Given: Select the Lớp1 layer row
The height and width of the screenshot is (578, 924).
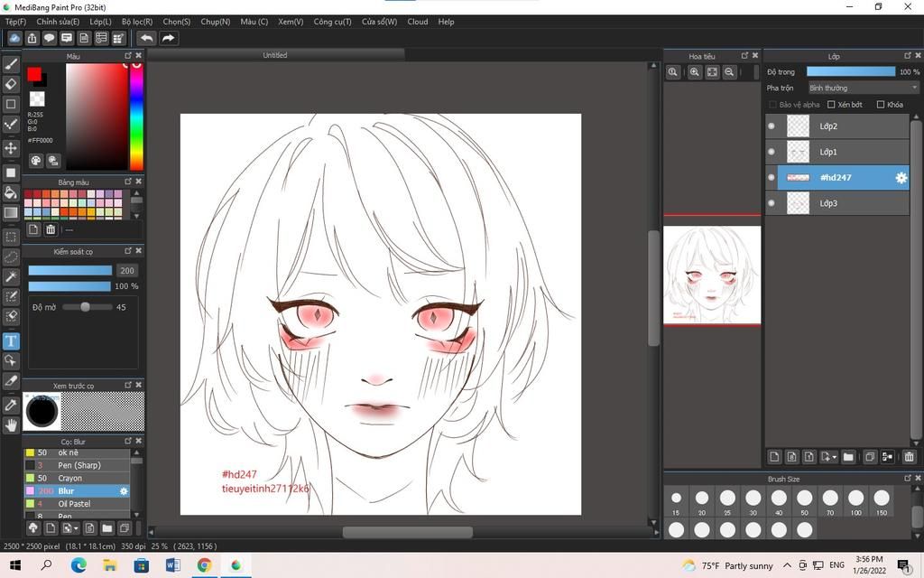Looking at the screenshot, I should 837,152.
